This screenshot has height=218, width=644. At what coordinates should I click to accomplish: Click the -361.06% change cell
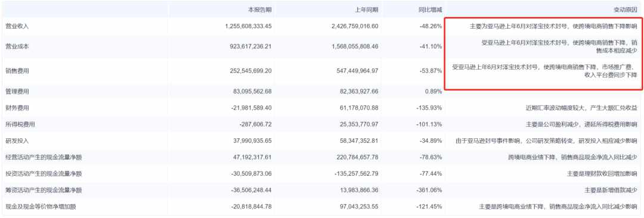(429, 190)
